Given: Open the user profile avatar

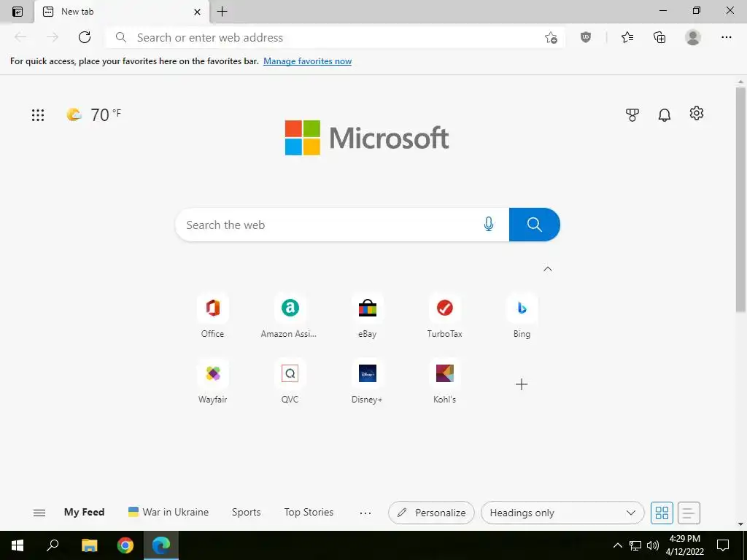Looking at the screenshot, I should pyautogui.click(x=693, y=37).
